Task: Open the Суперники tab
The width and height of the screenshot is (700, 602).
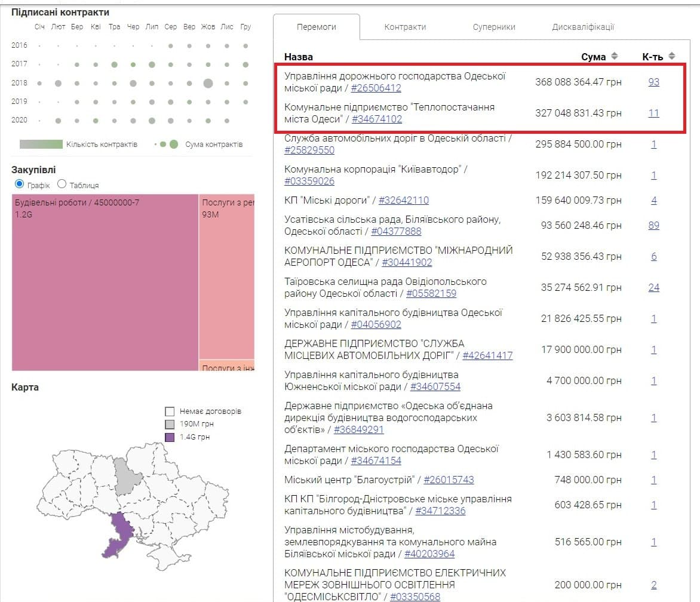Action: point(493,27)
